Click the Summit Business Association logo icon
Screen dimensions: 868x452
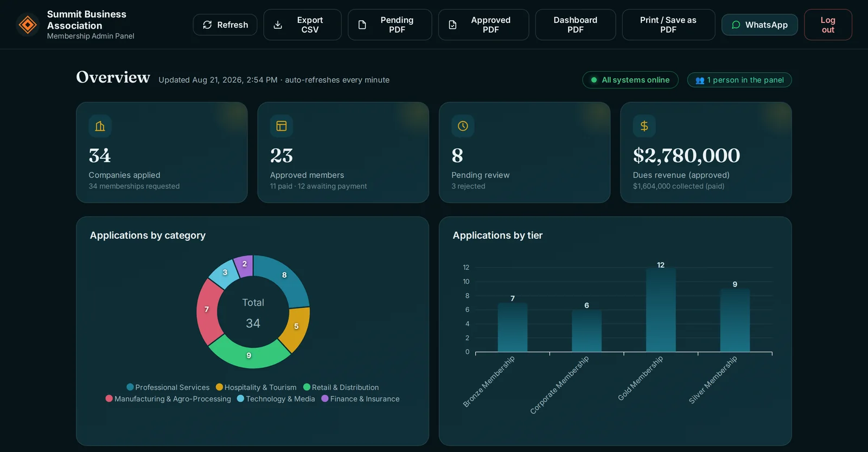point(28,24)
